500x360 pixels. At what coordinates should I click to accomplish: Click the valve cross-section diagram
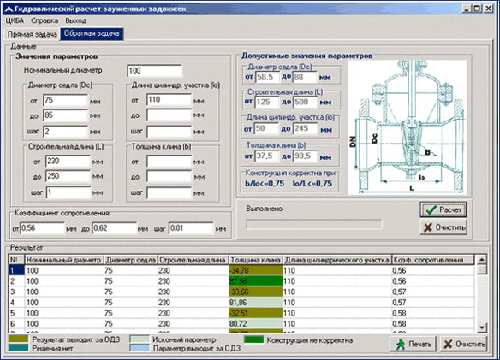[407, 127]
